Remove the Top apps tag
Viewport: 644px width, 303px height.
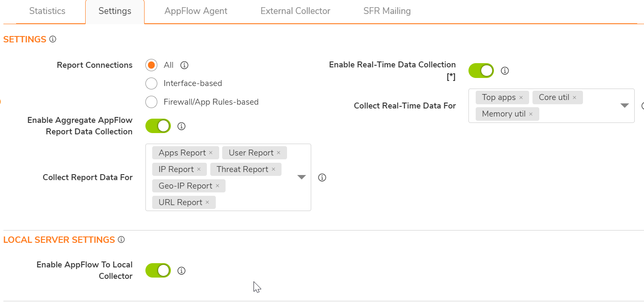tap(521, 98)
